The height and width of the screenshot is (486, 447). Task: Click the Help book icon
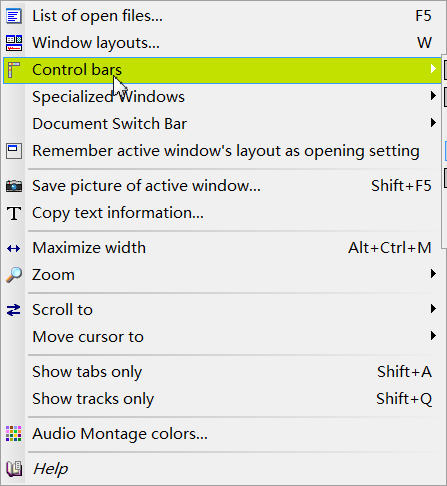[x=14, y=469]
